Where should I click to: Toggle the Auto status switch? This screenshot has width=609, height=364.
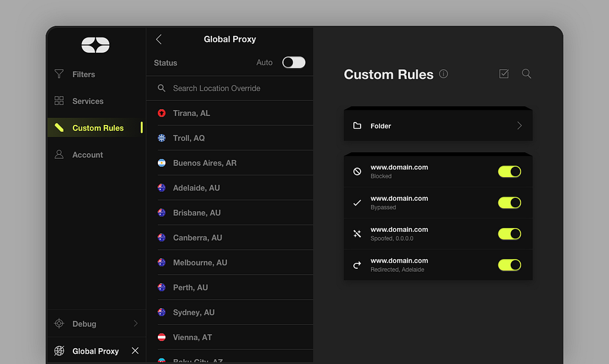294,62
